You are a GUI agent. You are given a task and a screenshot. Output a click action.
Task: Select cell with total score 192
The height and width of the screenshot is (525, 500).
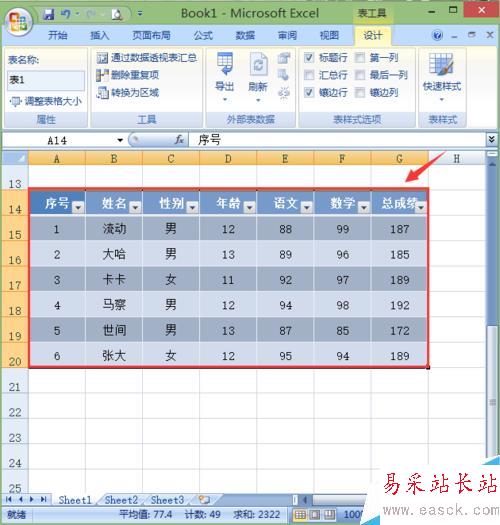point(400,305)
